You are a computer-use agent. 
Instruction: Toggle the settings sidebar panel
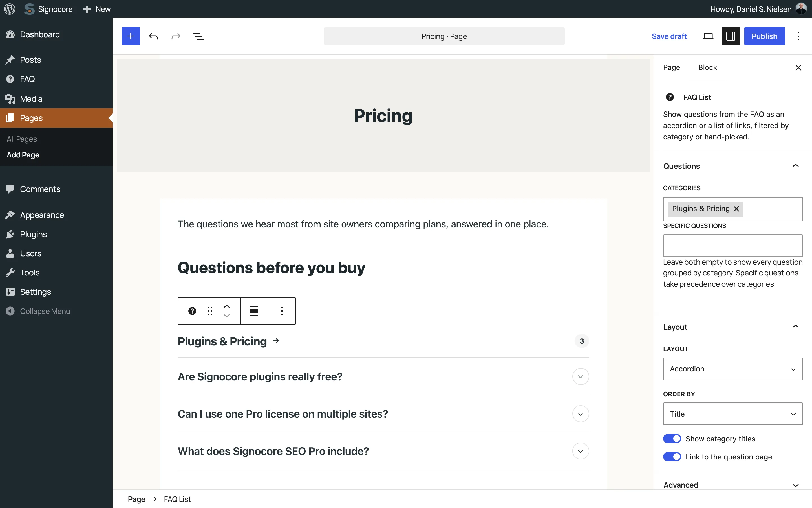(x=731, y=36)
